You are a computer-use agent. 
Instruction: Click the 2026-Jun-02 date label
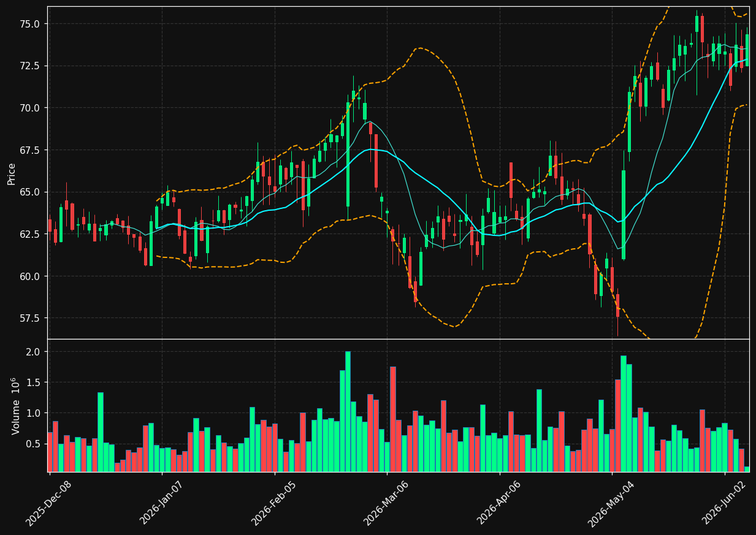724,503
